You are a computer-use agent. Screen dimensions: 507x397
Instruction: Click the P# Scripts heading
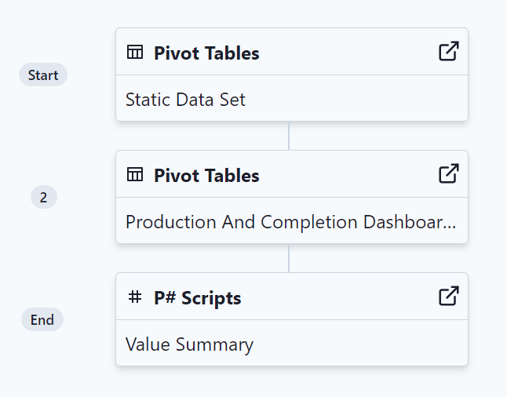coord(197,298)
